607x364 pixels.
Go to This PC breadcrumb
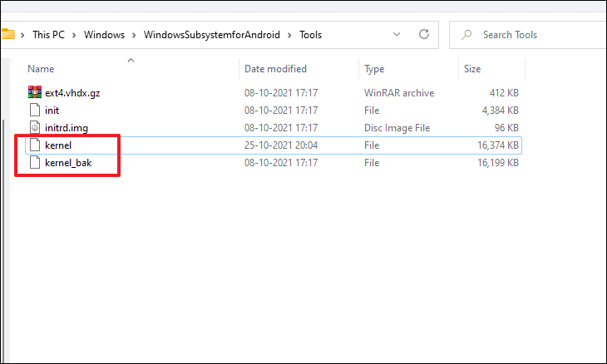[48, 35]
